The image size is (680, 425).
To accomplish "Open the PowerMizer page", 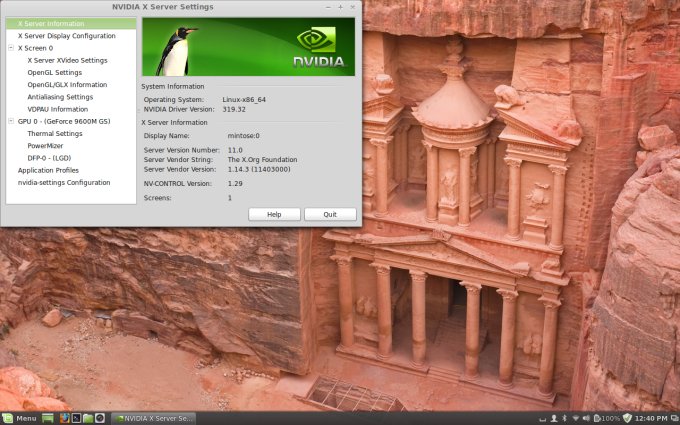I will coord(45,146).
